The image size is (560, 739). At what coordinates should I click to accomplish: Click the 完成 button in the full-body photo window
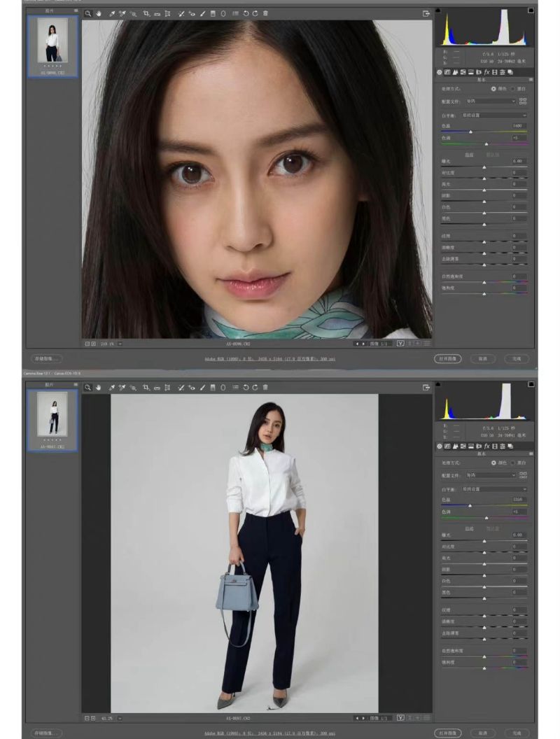coord(517,733)
